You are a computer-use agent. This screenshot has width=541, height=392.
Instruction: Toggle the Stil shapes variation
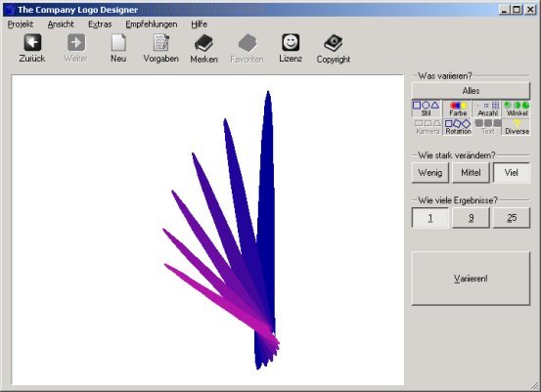(x=427, y=109)
